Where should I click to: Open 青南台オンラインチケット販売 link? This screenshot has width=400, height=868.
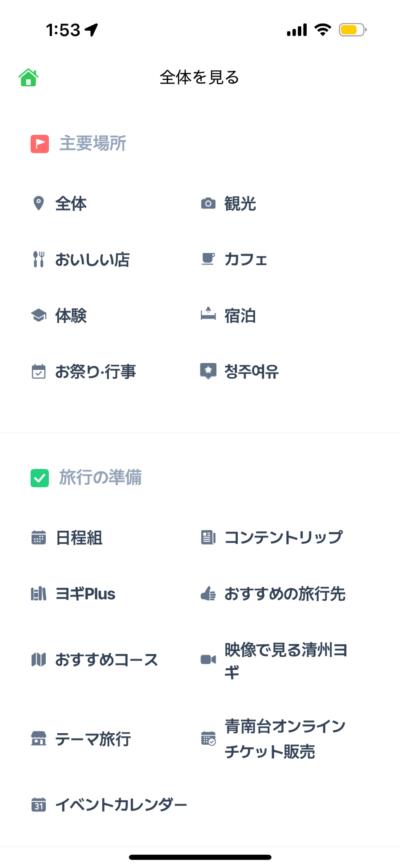(x=284, y=739)
